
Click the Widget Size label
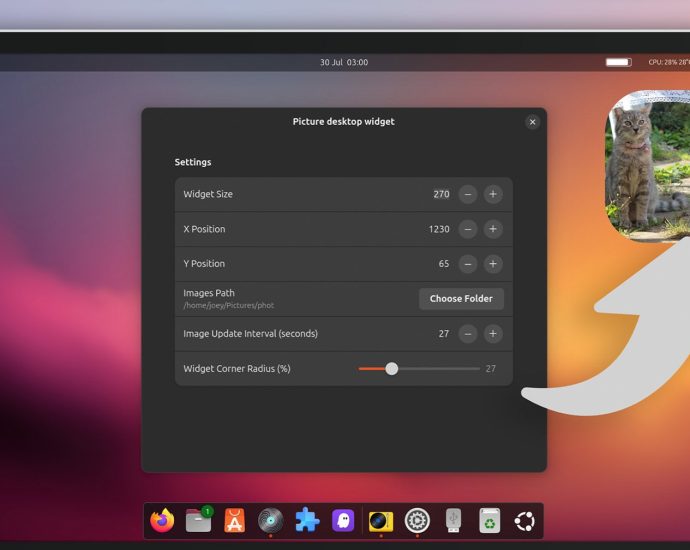(x=208, y=194)
